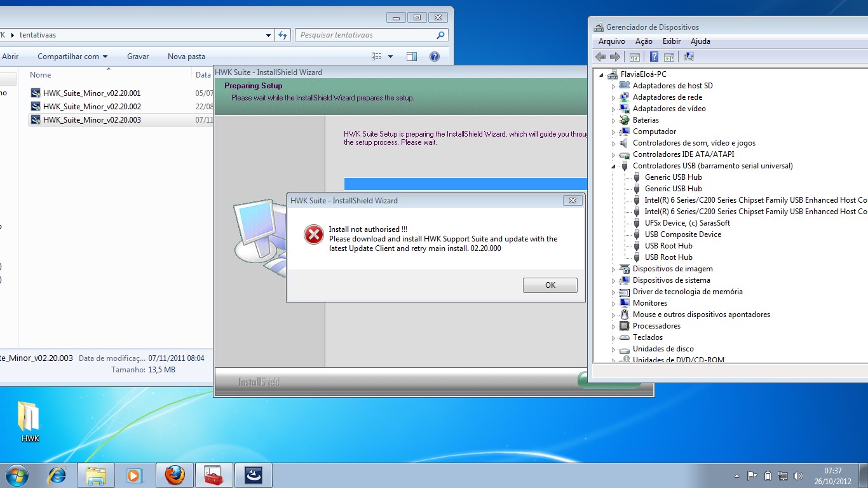Click OK in the Install not authorised dialog
Screen dimensions: 868x488
550,285
